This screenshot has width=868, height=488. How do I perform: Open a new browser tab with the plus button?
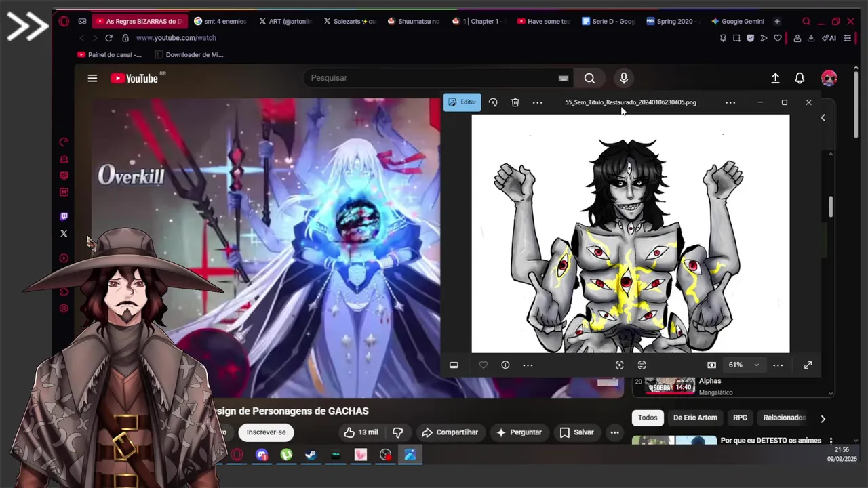777,21
